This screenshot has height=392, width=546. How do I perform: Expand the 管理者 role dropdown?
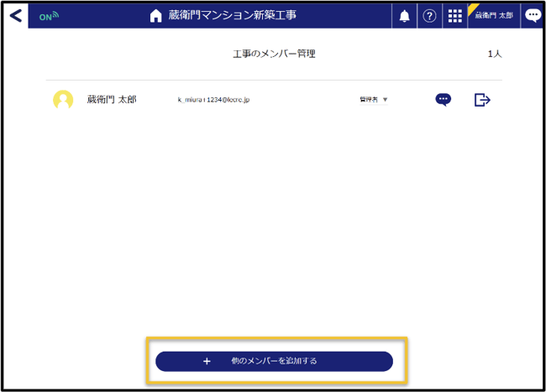pos(374,100)
